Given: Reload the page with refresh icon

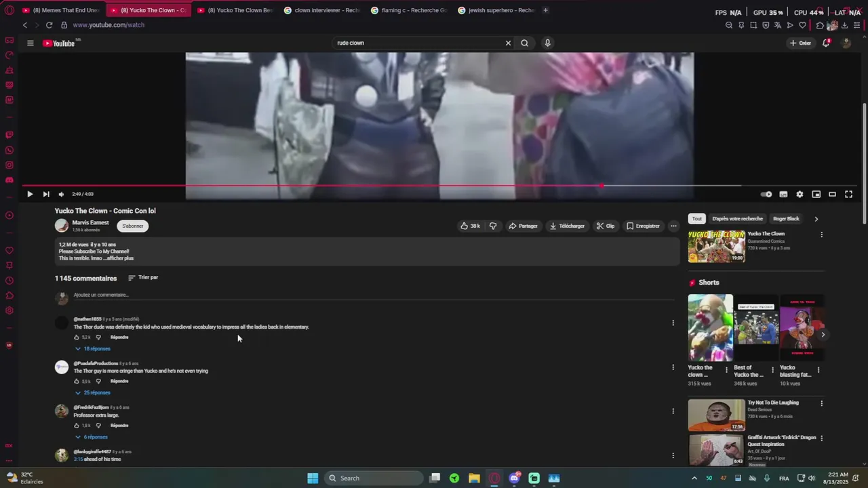Looking at the screenshot, I should tap(49, 25).
